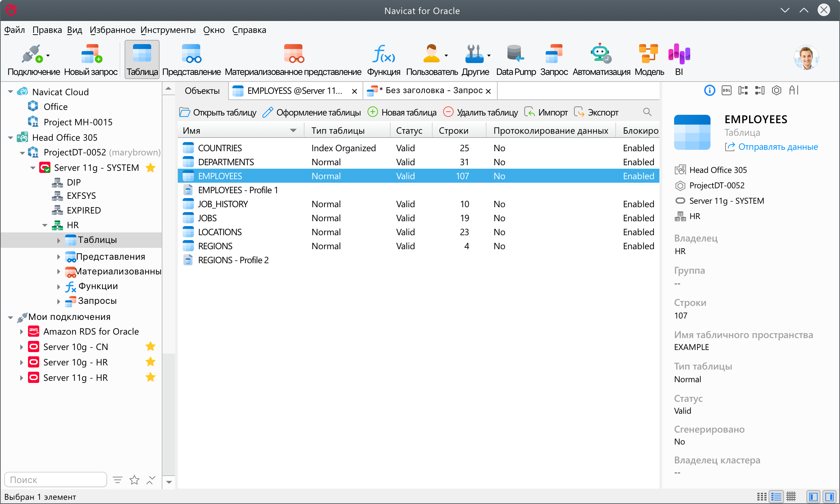Click the search magnifier in objects toolbar

(x=647, y=112)
